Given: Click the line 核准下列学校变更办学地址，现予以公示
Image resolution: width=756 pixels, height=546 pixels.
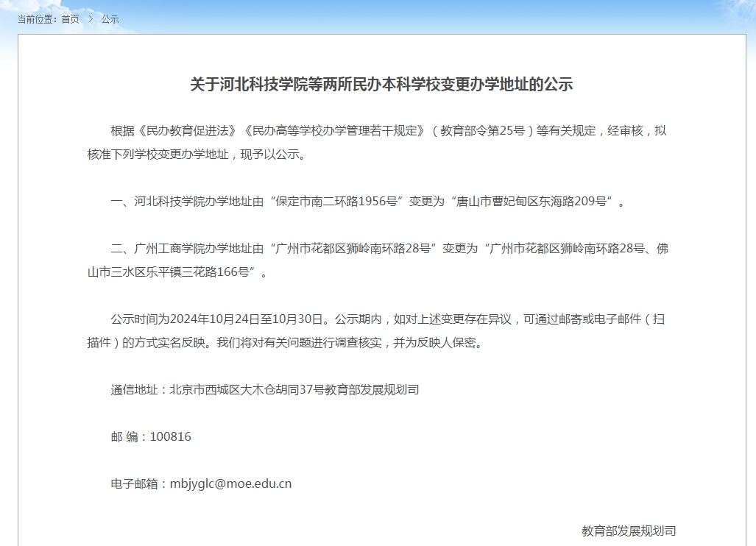Looking at the screenshot, I should point(197,155).
